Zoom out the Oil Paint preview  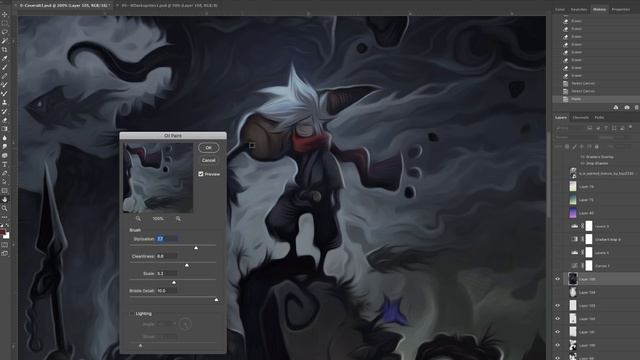coord(138,219)
